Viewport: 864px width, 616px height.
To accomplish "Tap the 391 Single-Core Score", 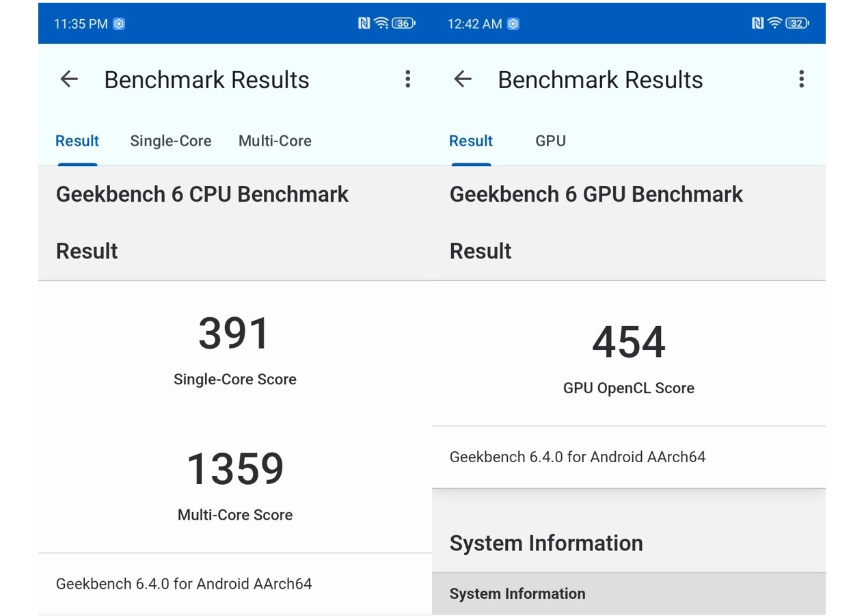I will coord(234,334).
